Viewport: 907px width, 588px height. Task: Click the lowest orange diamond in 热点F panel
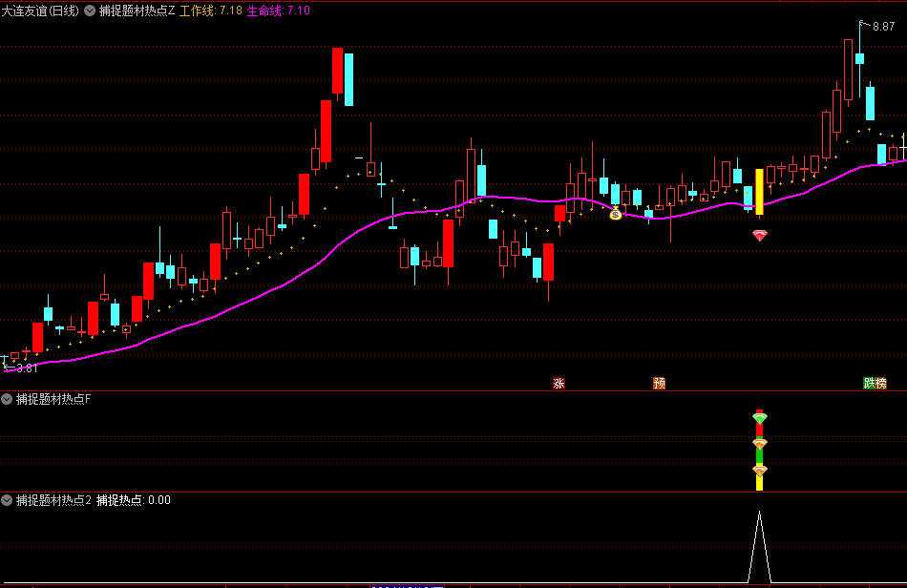pyautogui.click(x=760, y=470)
